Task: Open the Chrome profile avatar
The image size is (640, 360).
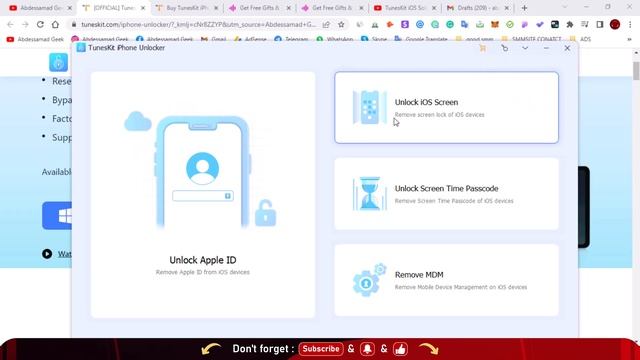Action: [x=615, y=24]
